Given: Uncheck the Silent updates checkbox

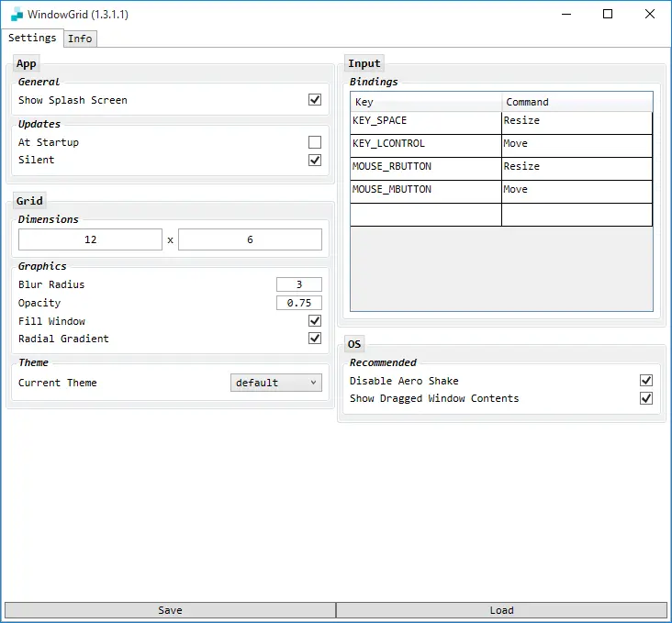Looking at the screenshot, I should [x=315, y=160].
